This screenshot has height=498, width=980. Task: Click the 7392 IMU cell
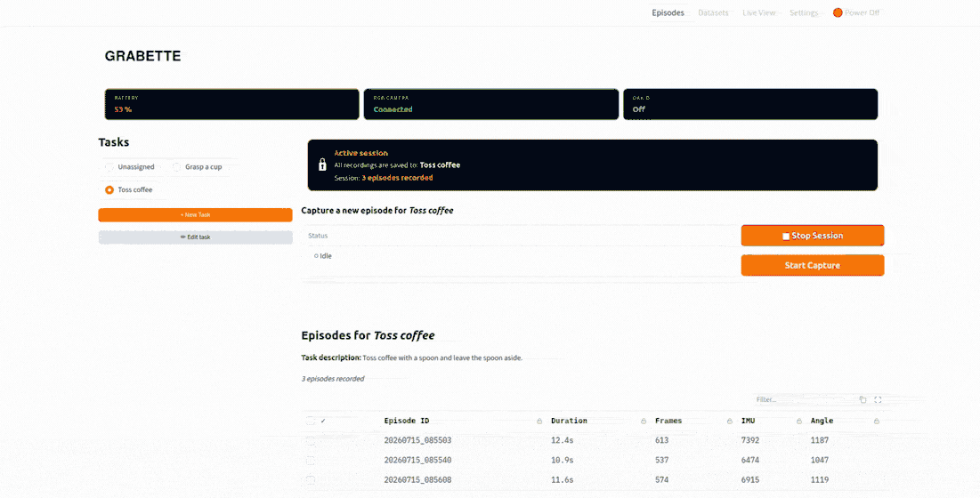[750, 440]
